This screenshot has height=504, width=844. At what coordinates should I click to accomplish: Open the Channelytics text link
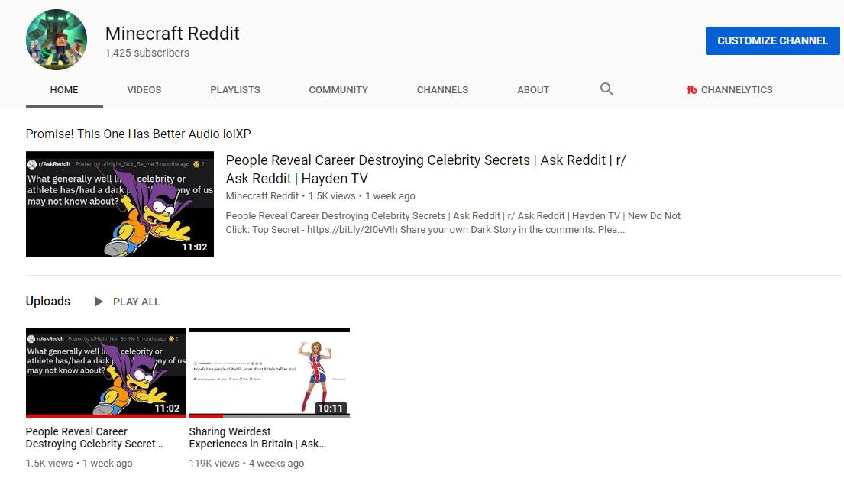(x=737, y=90)
